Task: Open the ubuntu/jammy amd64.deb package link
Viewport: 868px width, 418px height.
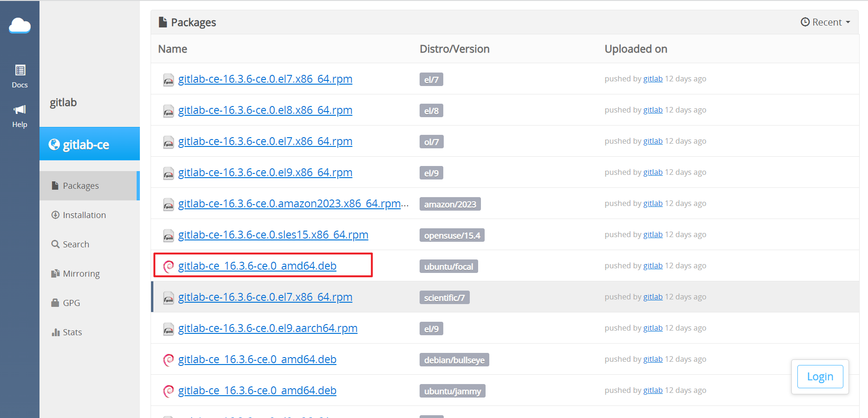Action: [257, 391]
